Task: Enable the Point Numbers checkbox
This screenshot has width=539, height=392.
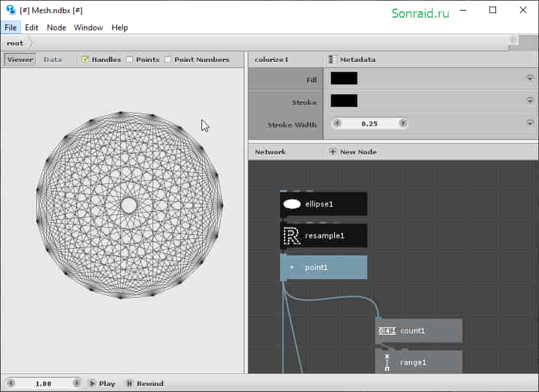Action: [x=167, y=59]
